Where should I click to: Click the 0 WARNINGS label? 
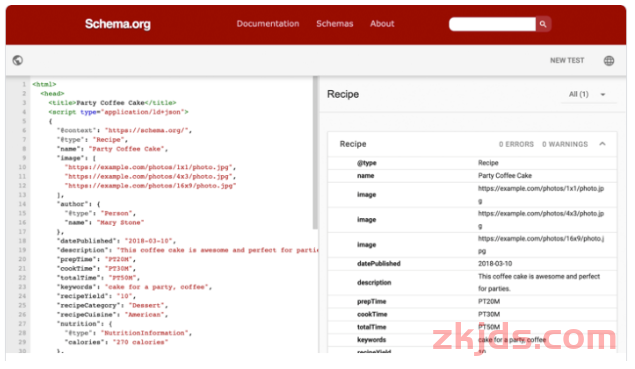tap(565, 144)
